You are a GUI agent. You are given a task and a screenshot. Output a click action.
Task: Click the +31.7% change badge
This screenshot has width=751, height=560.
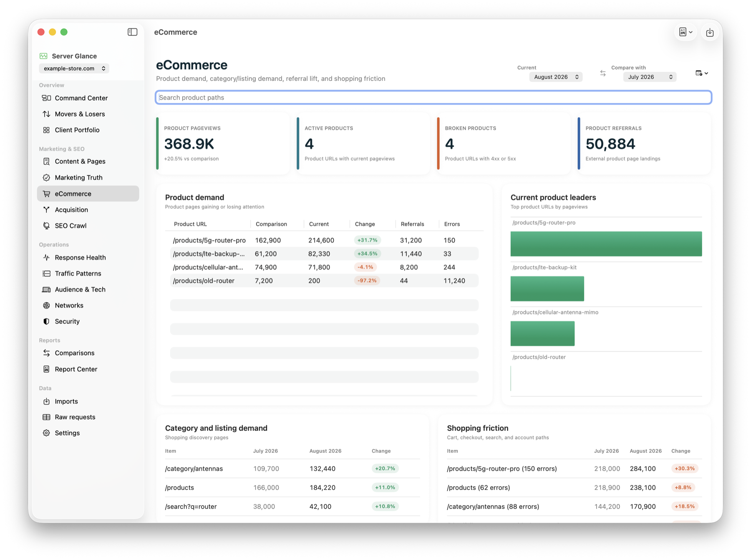click(x=367, y=240)
